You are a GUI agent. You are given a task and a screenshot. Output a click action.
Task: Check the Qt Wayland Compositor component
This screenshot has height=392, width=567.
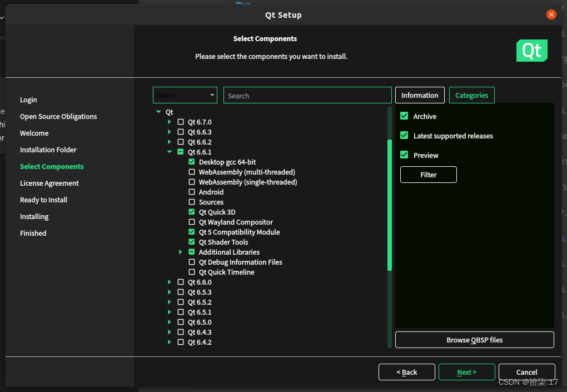click(x=191, y=222)
